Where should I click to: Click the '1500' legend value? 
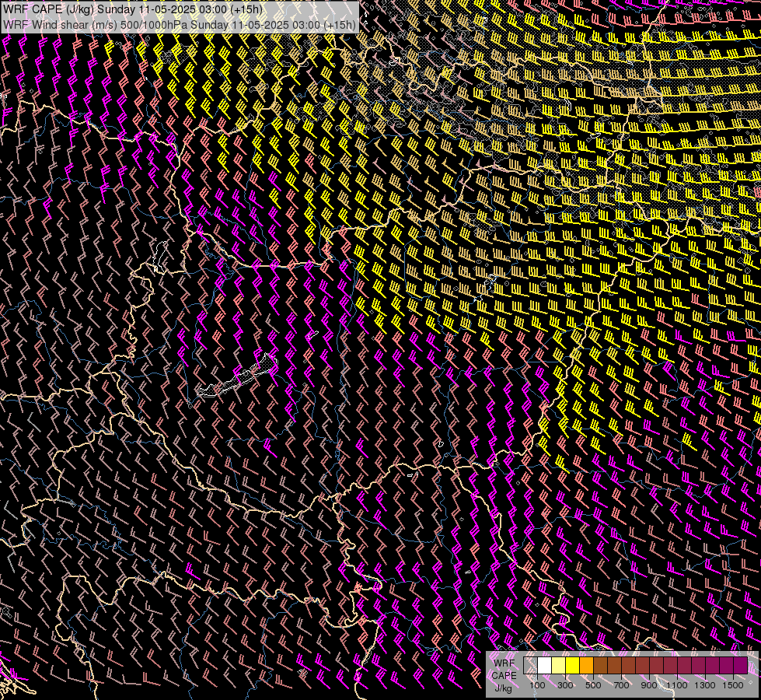tap(733, 685)
